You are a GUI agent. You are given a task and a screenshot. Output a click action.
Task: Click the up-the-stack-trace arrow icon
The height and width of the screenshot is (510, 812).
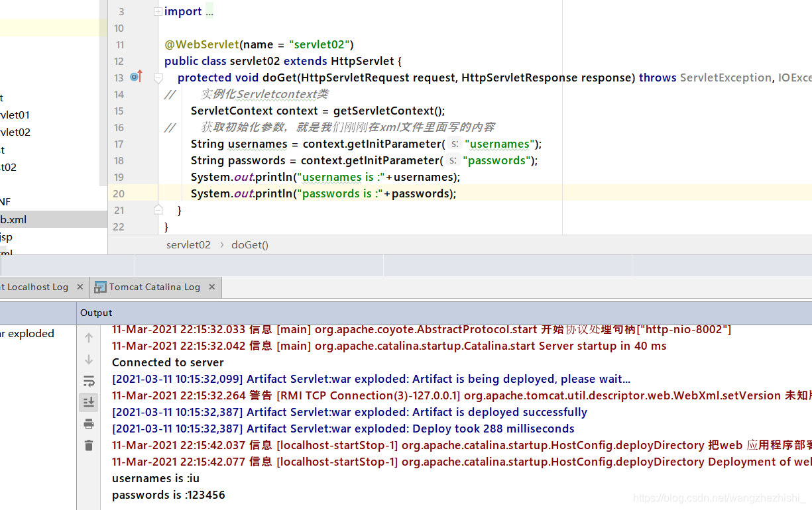tap(88, 337)
